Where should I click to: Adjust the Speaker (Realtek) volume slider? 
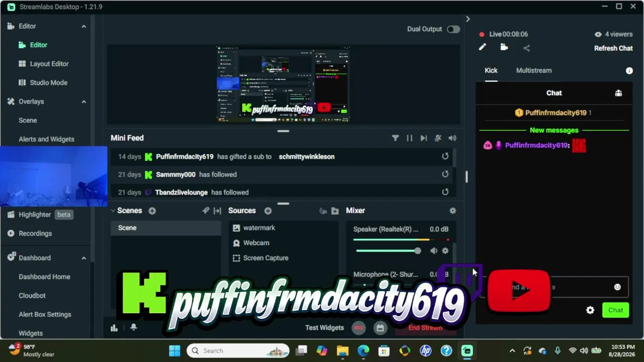click(x=388, y=250)
